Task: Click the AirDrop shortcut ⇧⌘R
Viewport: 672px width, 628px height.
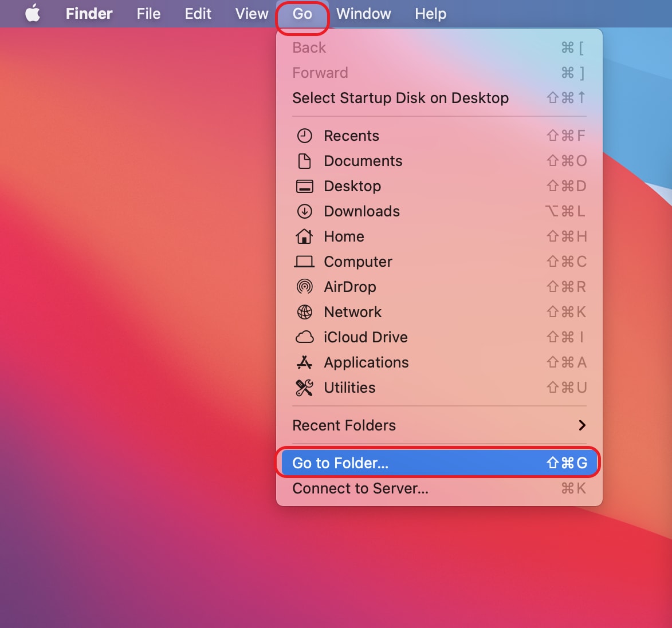Action: (566, 287)
